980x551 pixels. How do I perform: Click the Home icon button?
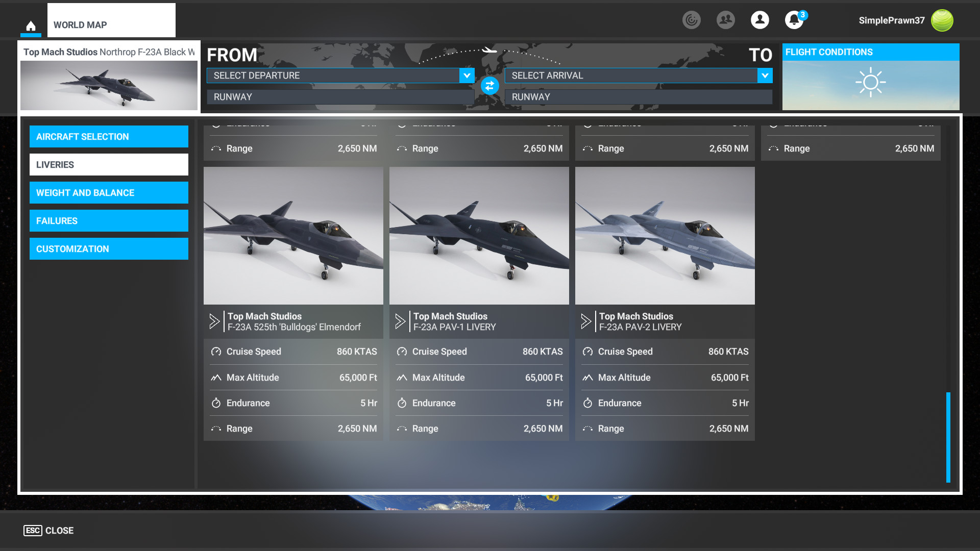click(x=31, y=26)
